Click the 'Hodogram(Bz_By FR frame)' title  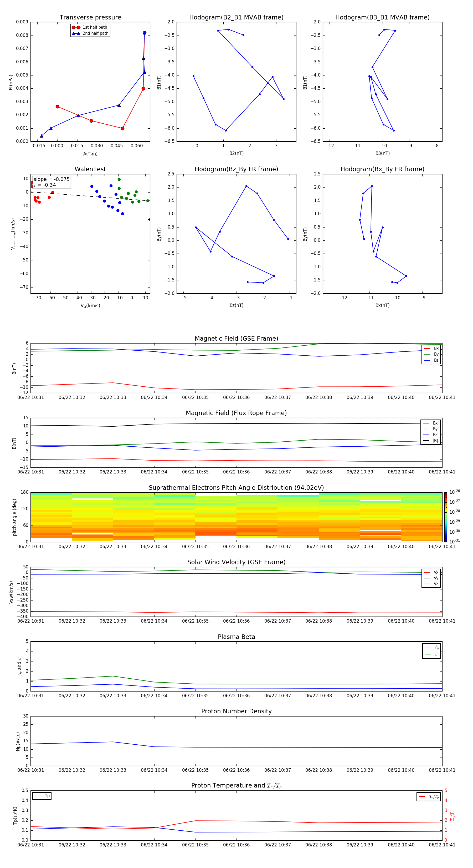(236, 169)
